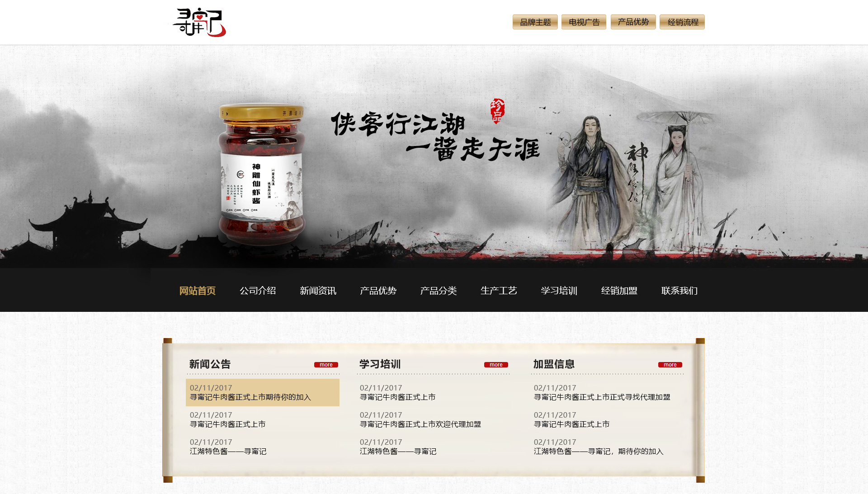Image resolution: width=868 pixels, height=494 pixels.
Task: Open 联系我们 navigation item
Action: [x=679, y=291]
